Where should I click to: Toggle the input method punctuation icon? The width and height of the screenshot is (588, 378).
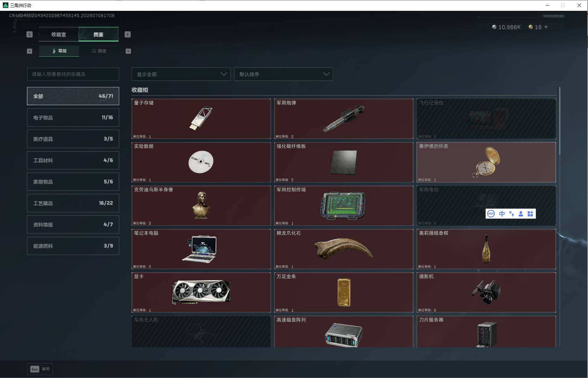tap(511, 214)
